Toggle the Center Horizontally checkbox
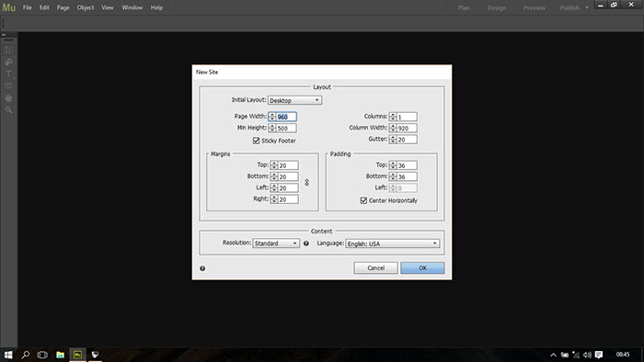 pos(363,200)
